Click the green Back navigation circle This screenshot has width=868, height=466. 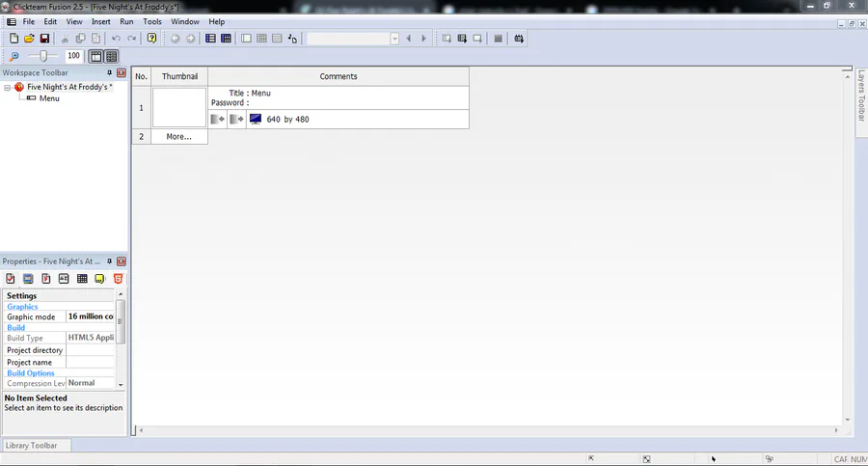coord(175,39)
